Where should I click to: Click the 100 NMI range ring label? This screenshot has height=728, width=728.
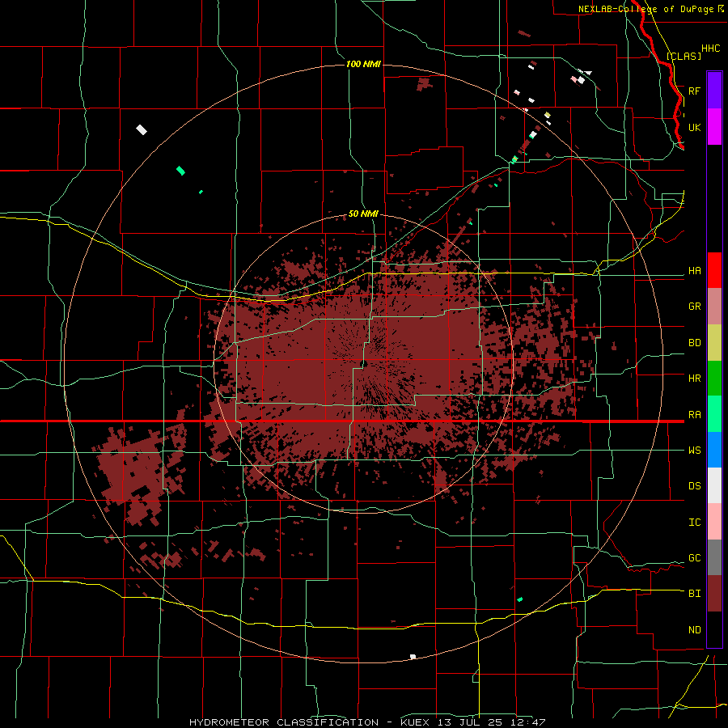tap(363, 64)
